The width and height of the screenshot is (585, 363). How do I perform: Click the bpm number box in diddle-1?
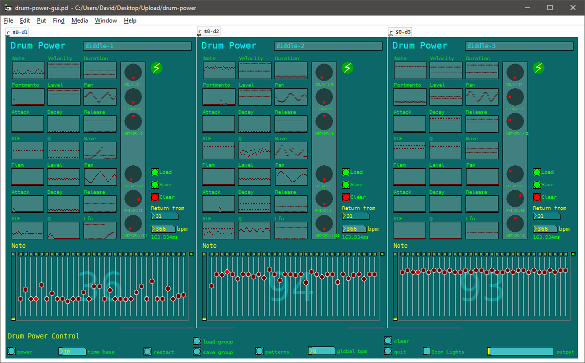[x=163, y=229]
